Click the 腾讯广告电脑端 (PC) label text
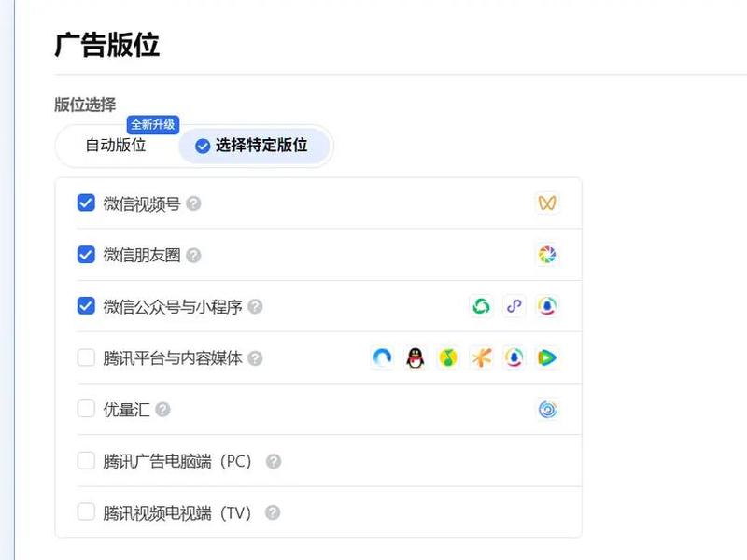The height and width of the screenshot is (560, 747). [x=177, y=461]
